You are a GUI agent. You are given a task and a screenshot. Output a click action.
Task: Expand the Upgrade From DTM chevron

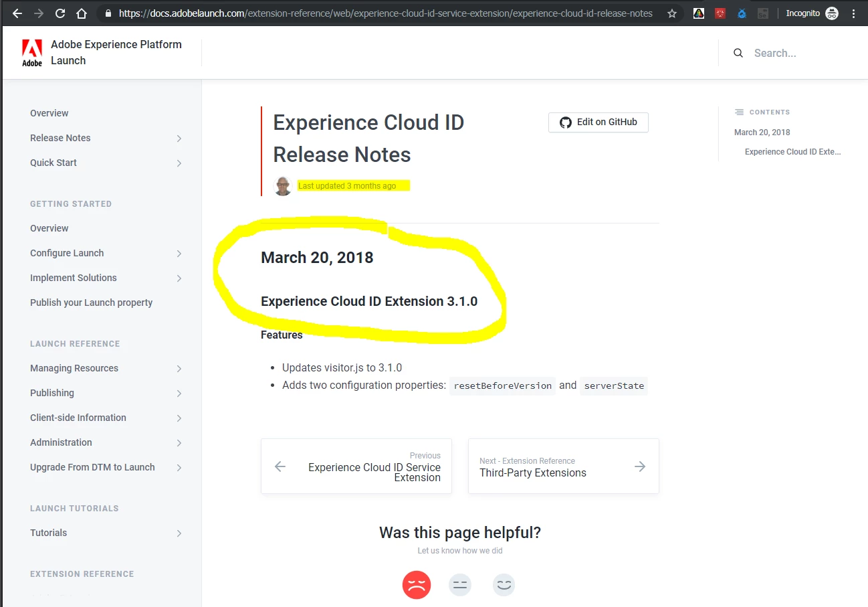pyautogui.click(x=179, y=468)
